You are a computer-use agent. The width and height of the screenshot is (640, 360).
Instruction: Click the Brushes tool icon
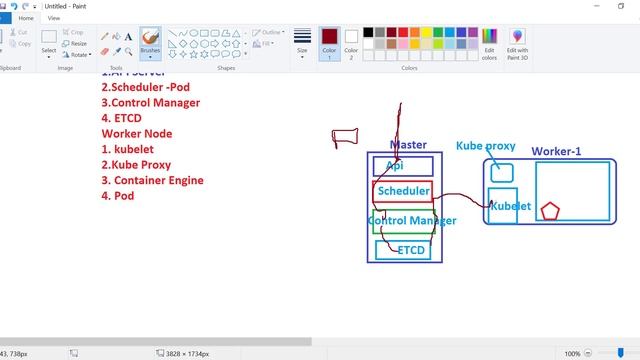[x=150, y=38]
